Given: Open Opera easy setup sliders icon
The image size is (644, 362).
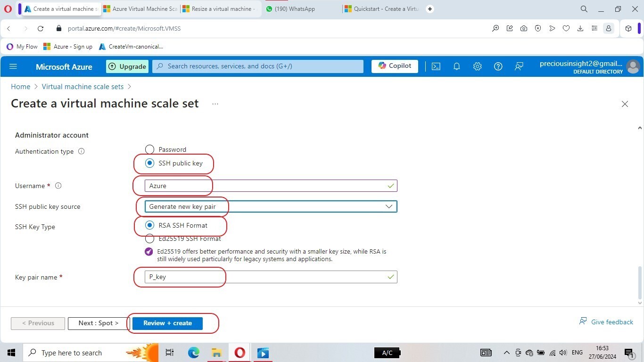Looking at the screenshot, I should tap(594, 28).
